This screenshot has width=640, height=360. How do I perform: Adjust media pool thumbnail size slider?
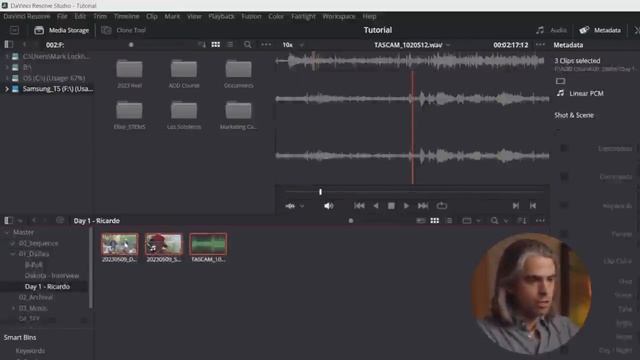pos(351,221)
